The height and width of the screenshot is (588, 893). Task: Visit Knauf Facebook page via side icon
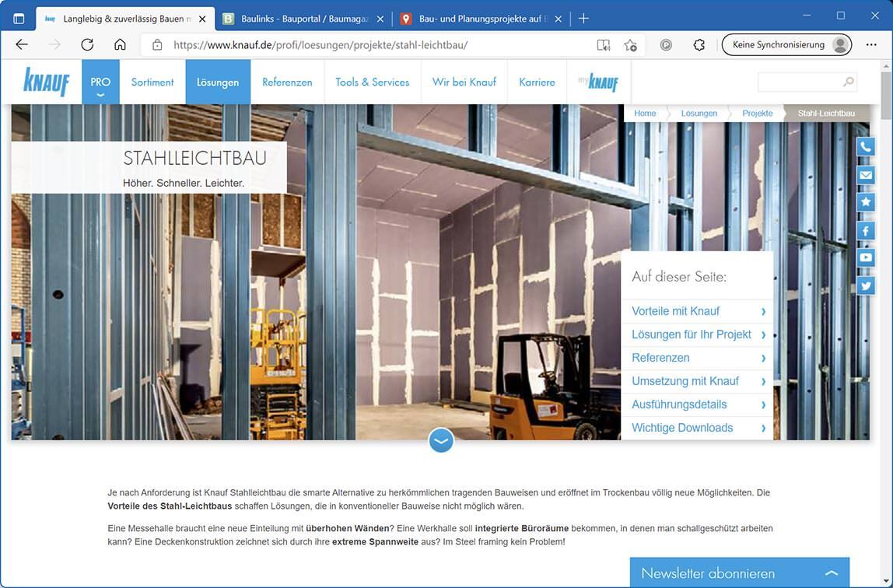point(866,230)
